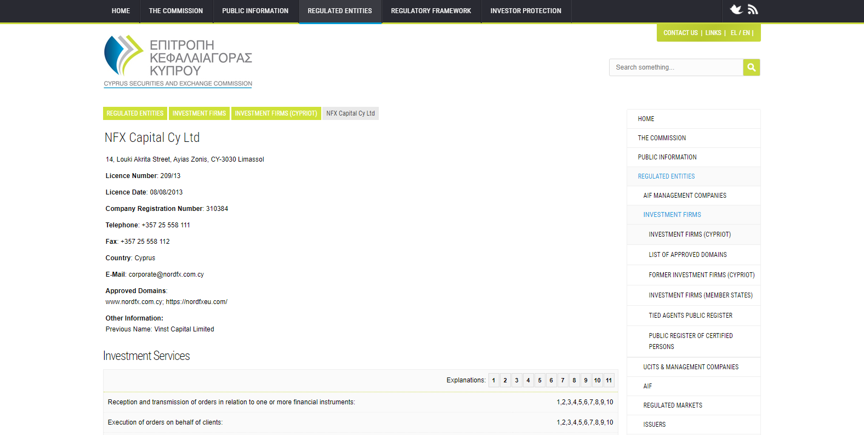Open AIF MANAGEMENT COMPANIES sidebar item
The image size is (864, 435).
click(x=694, y=196)
